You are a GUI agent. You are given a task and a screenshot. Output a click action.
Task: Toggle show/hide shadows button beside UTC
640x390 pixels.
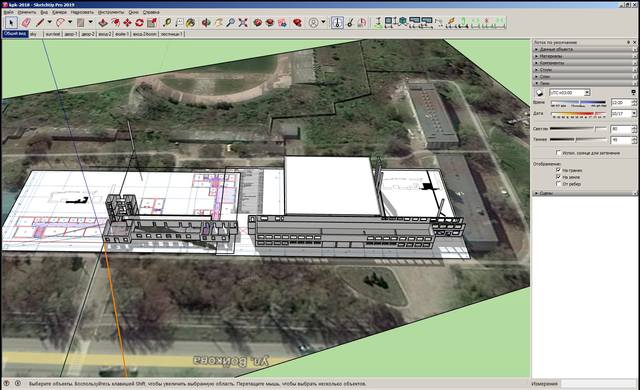pyautogui.click(x=539, y=93)
